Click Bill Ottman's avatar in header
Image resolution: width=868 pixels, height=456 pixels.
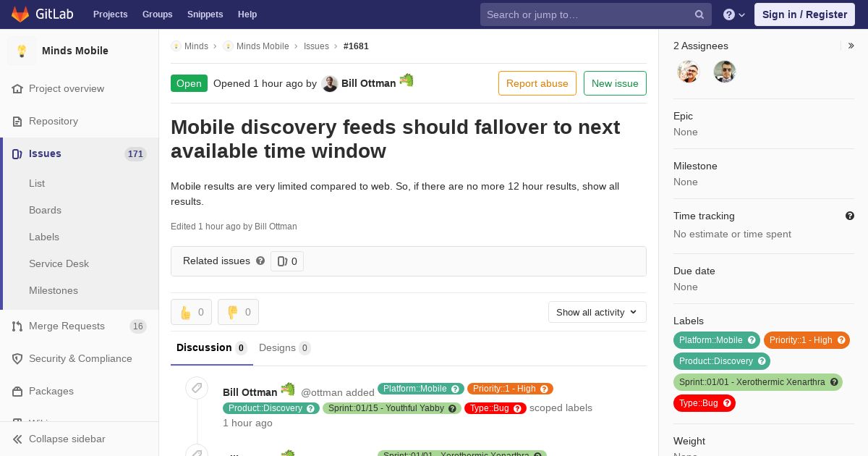pyautogui.click(x=330, y=83)
